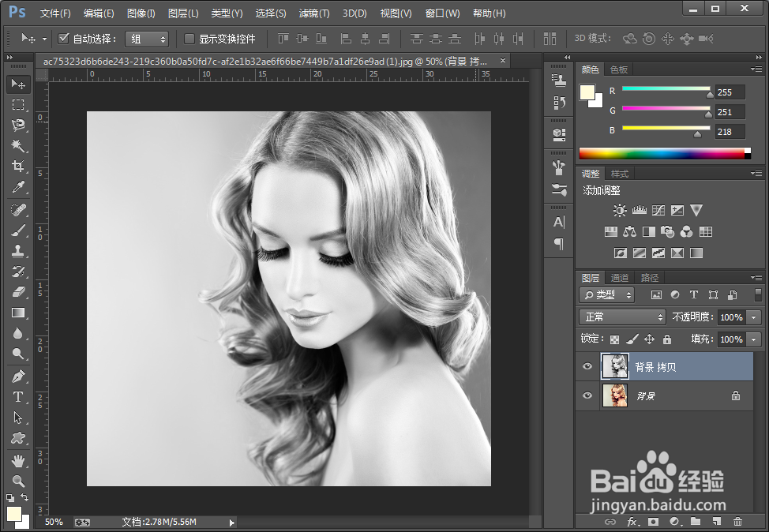Viewport: 769px width, 532px height.
Task: Click the color spectrum ramp
Action: pos(665,153)
